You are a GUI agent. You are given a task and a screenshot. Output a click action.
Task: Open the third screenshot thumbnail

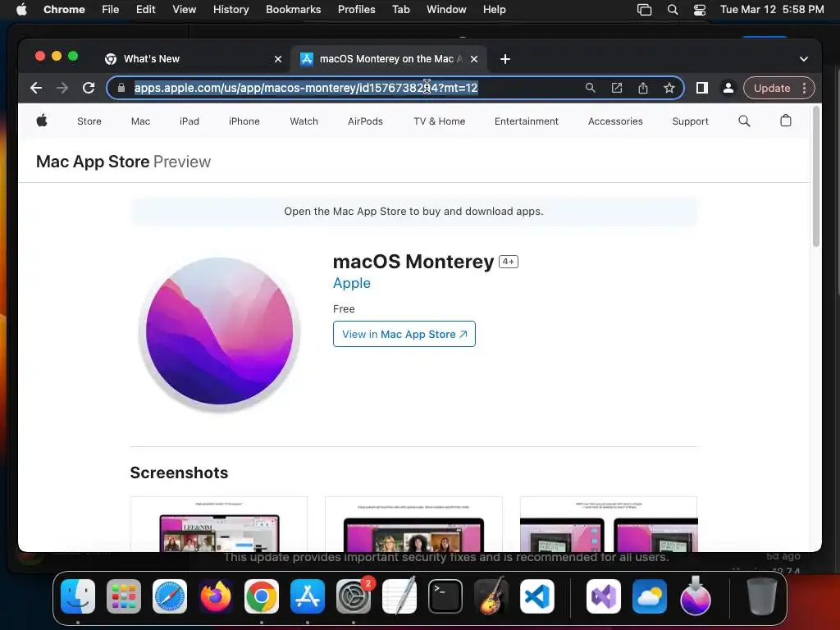click(609, 524)
